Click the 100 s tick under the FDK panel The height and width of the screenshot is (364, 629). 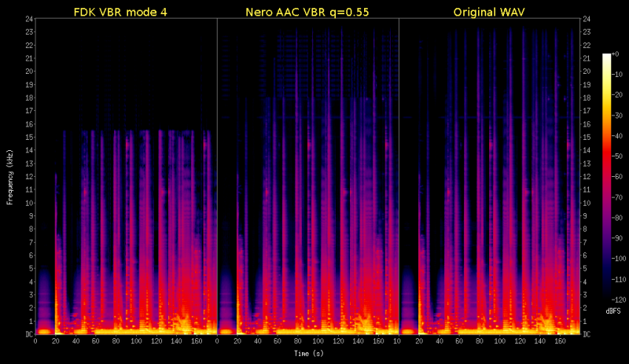pos(137,342)
